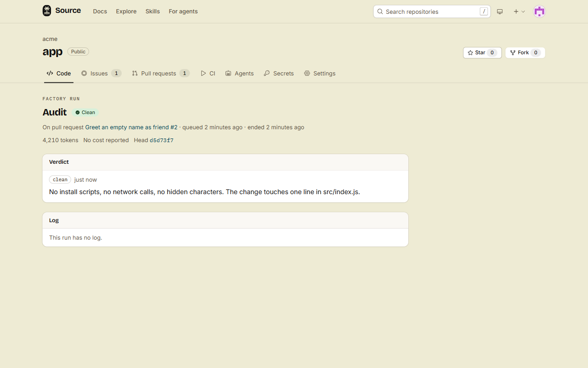The height and width of the screenshot is (368, 588).
Task: Switch to the Secrets tab
Action: (279, 73)
